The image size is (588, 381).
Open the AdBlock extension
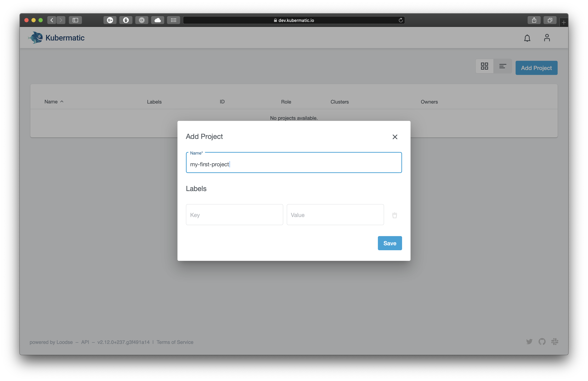coord(126,20)
